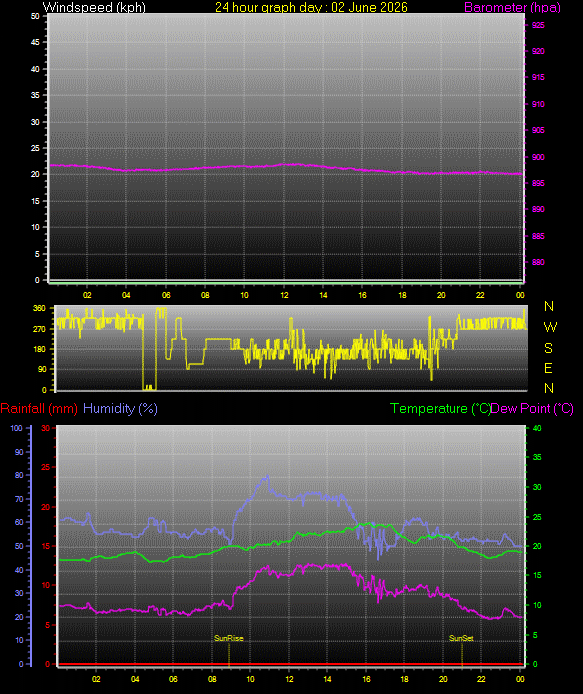Image resolution: width=583 pixels, height=694 pixels.
Task: Click the SunSet marker on the bottom graph
Action: 461,638
